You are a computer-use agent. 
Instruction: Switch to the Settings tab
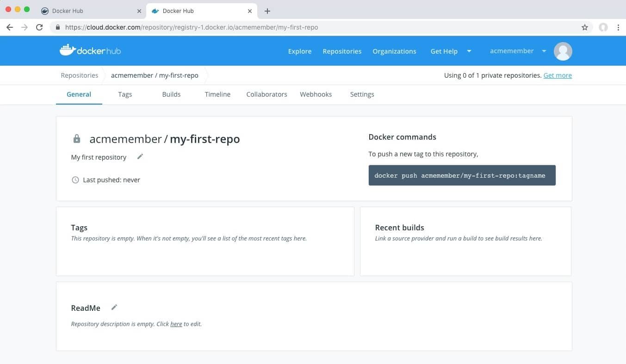[362, 94]
